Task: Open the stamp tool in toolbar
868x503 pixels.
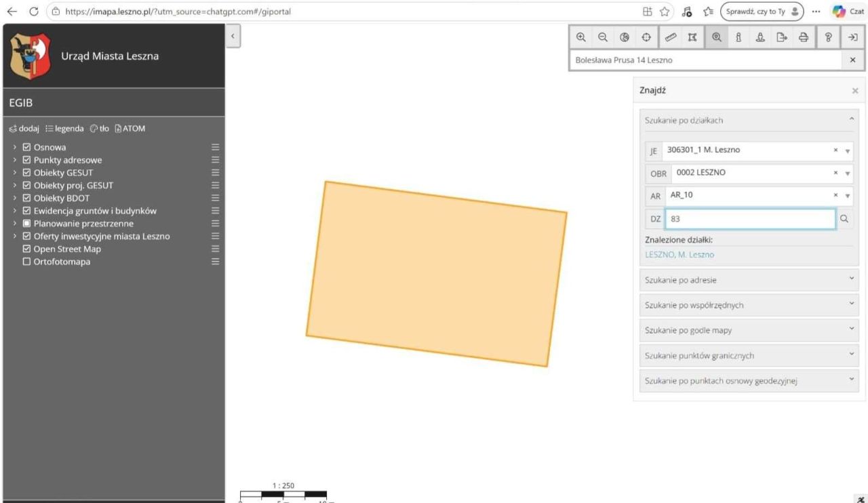Action: (x=760, y=38)
